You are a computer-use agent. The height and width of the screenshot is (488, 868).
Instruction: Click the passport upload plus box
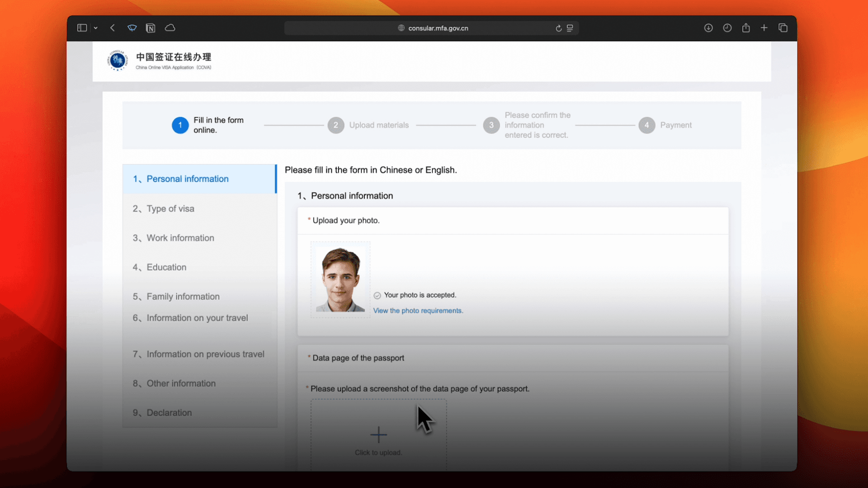[378, 435]
